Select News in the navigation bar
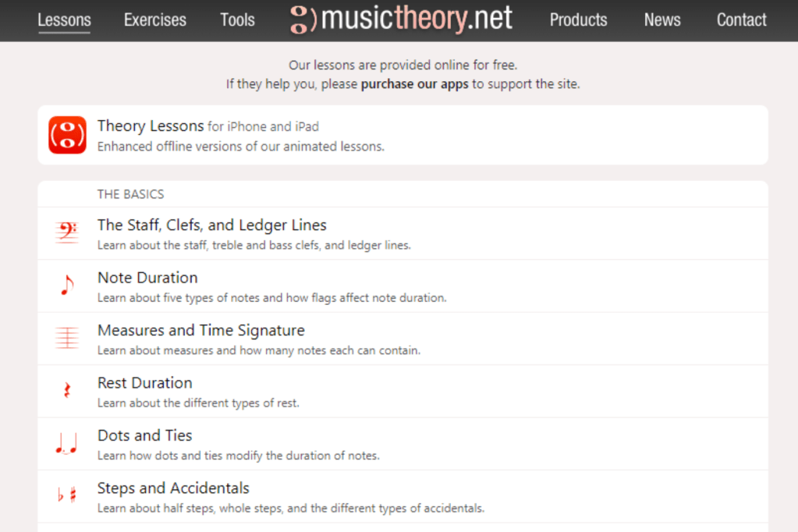The height and width of the screenshot is (532, 798). [662, 20]
